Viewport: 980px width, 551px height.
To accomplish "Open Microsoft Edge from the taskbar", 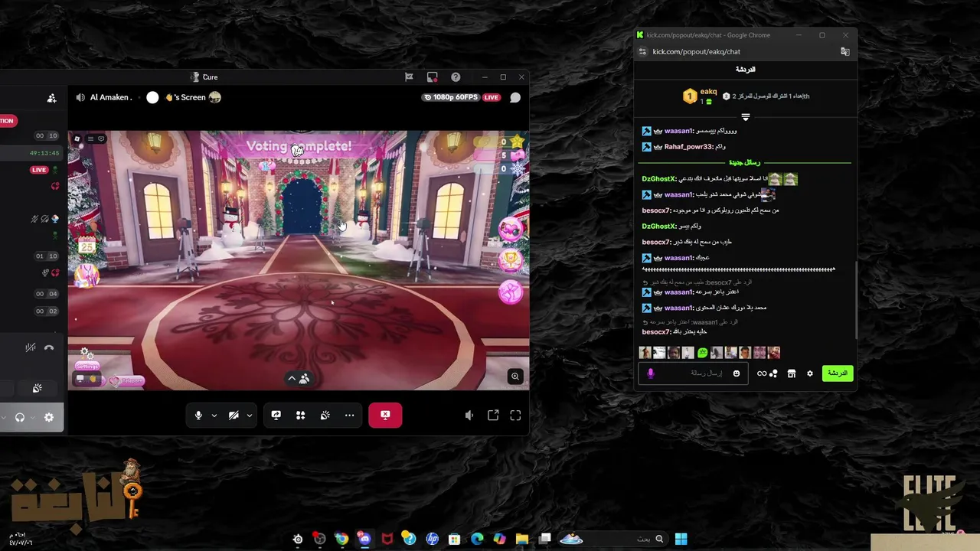I will (x=477, y=539).
